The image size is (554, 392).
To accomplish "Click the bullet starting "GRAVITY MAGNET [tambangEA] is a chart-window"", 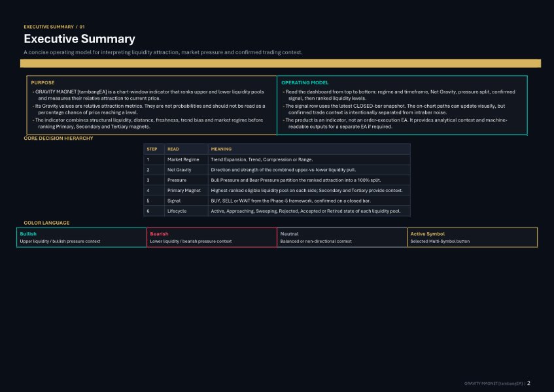I will 148,95.
